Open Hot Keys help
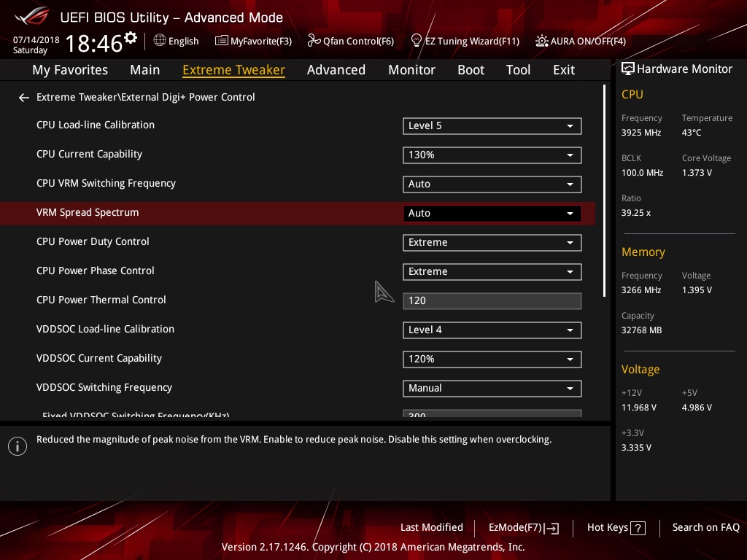Viewport: 747px width, 560px height. point(616,528)
